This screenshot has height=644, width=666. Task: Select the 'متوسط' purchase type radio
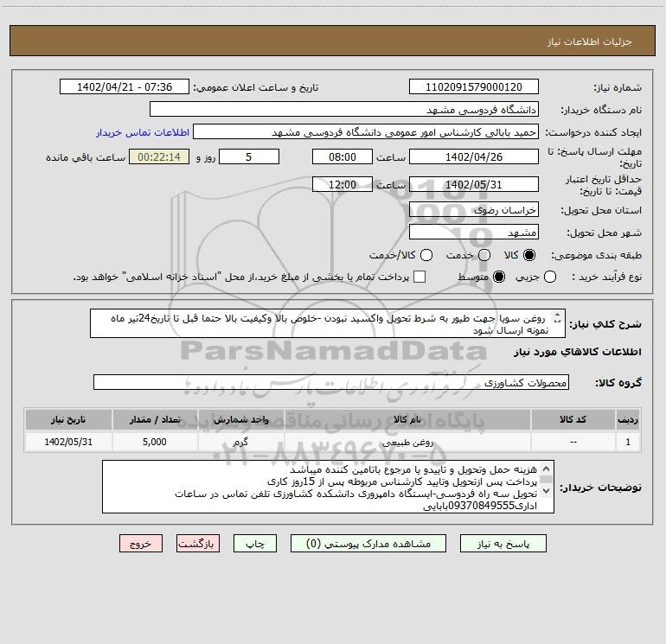(x=499, y=277)
